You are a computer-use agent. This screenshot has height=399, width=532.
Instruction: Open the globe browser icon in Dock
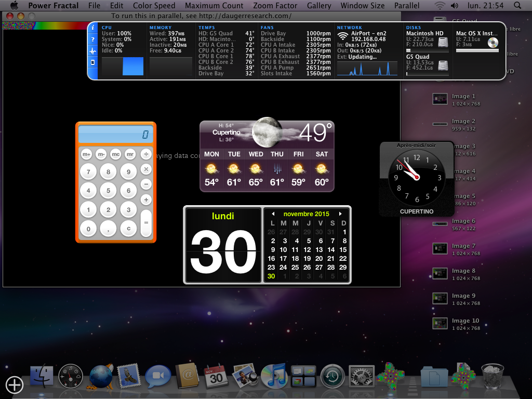[101, 377]
